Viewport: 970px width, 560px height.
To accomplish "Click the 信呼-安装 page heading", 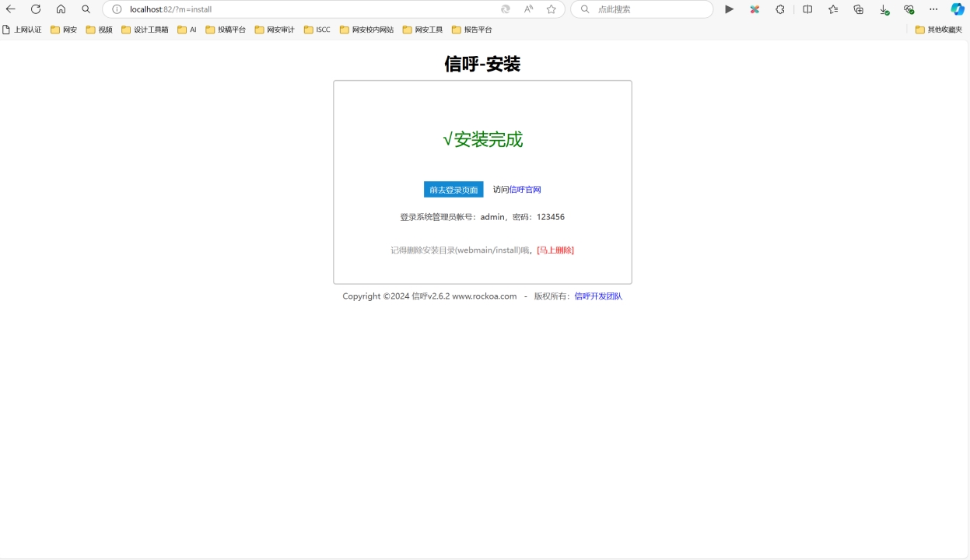I will tap(482, 64).
